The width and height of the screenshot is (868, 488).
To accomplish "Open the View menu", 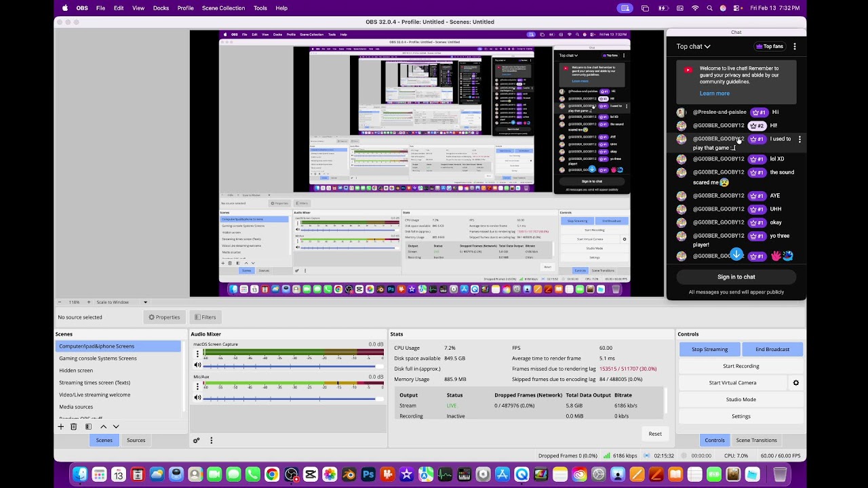I will 138,8.
